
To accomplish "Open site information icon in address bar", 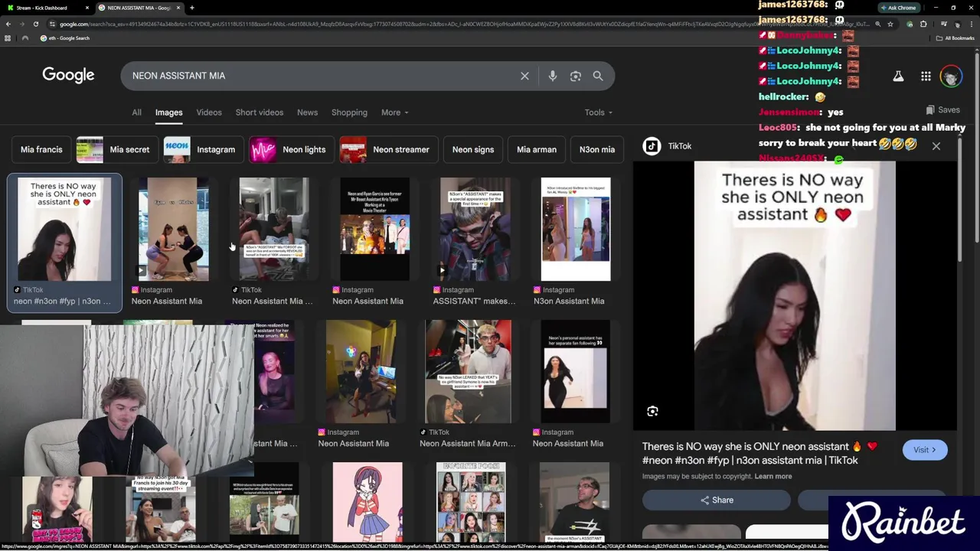I will click(53, 24).
